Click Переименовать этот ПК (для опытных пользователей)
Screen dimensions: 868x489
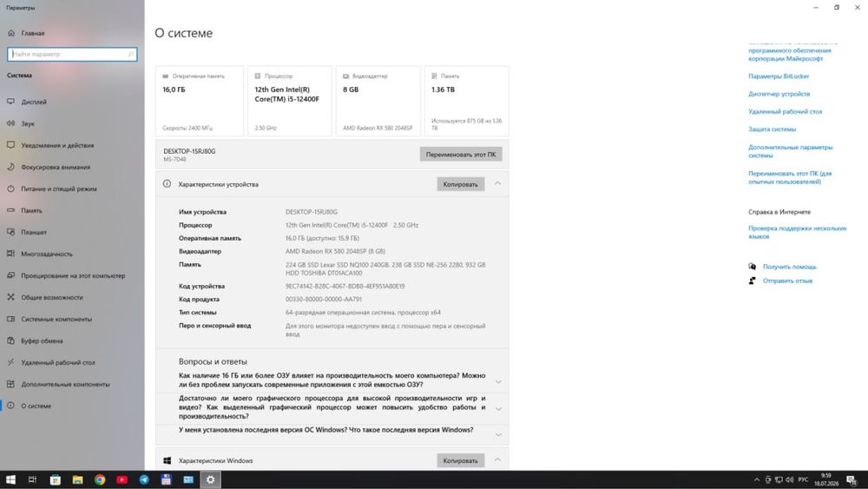[x=790, y=177]
